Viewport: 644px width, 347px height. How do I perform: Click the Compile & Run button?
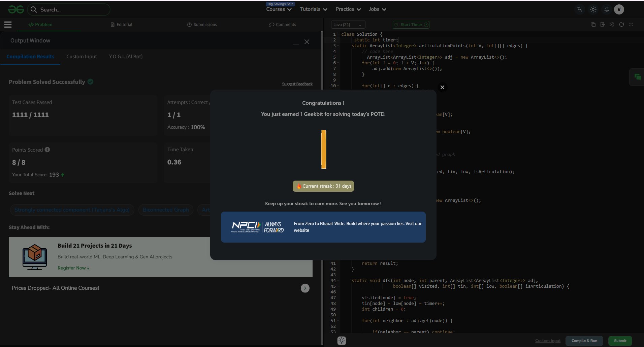coord(584,341)
